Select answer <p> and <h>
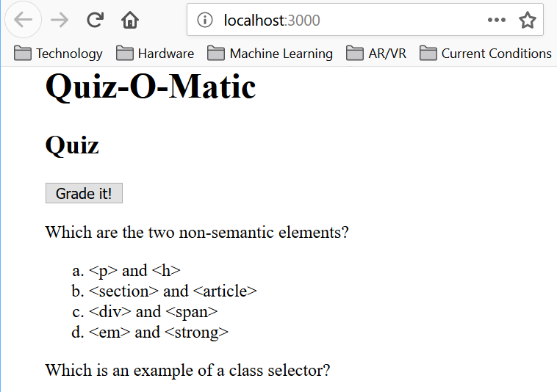 point(134,270)
